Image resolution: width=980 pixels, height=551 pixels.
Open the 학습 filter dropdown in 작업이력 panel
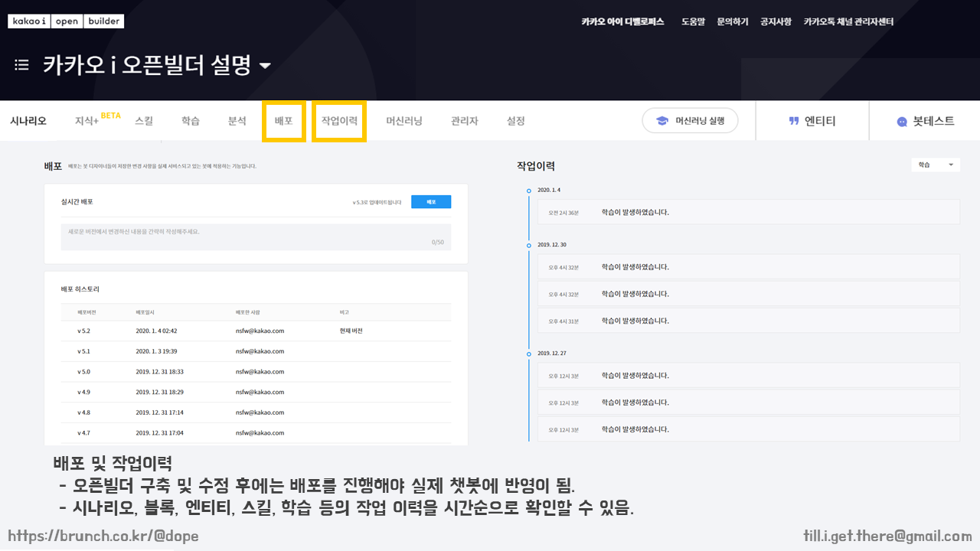[x=936, y=165]
